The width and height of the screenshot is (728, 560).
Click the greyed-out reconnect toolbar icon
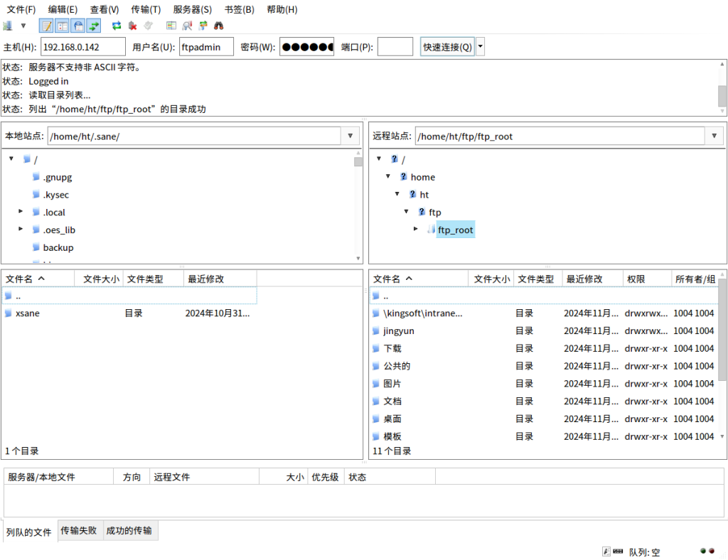[x=148, y=26]
